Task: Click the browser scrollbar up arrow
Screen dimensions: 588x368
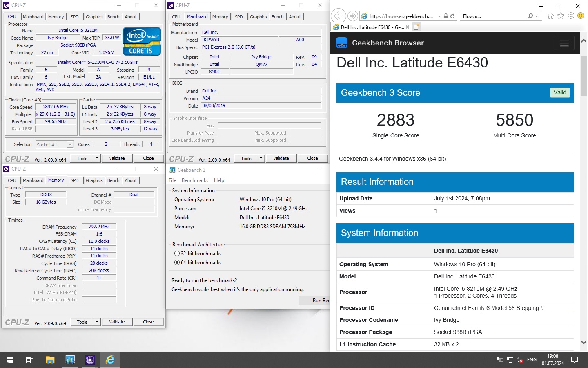Action: [584, 40]
